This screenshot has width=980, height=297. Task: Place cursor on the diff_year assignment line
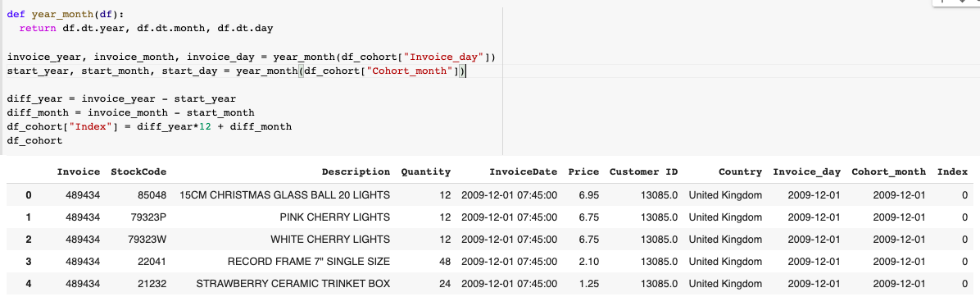[121, 98]
